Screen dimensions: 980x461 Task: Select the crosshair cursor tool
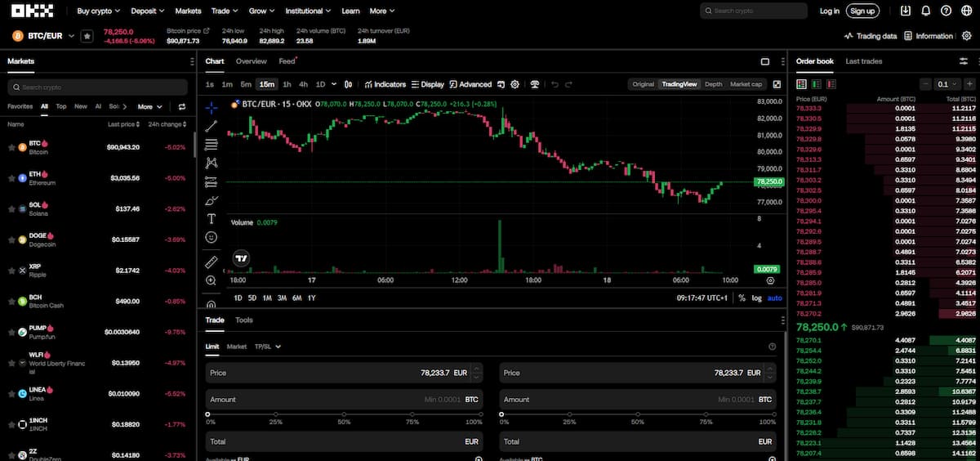[212, 107]
